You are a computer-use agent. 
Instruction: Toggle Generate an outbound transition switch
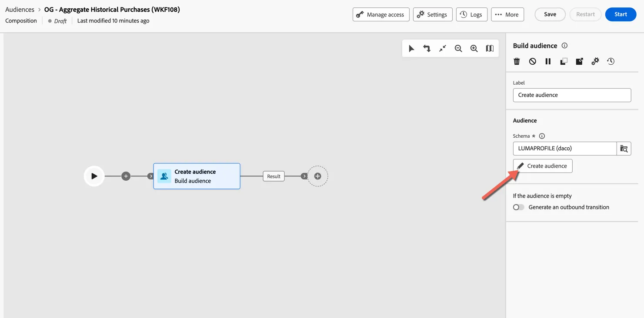coord(518,207)
